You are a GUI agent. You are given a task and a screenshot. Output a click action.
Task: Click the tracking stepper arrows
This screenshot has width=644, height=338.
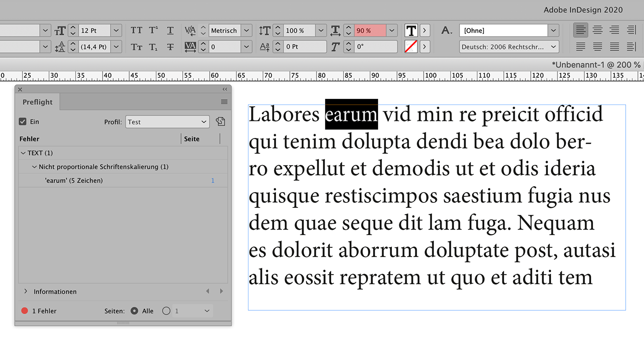[x=203, y=47]
